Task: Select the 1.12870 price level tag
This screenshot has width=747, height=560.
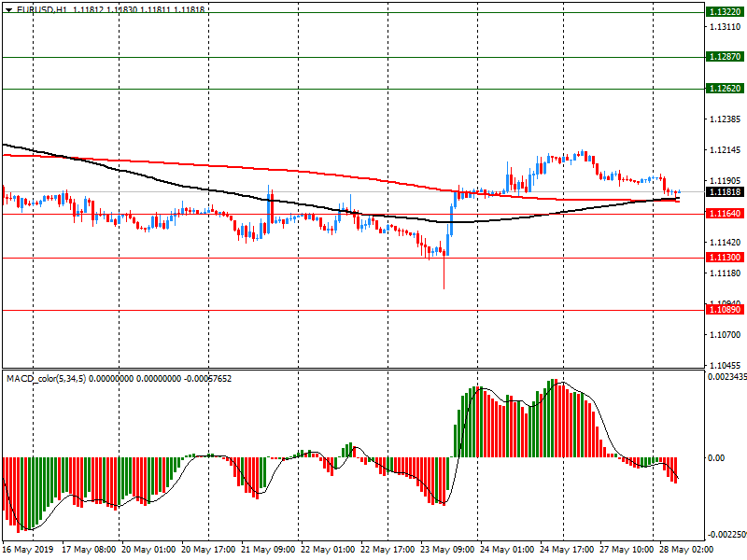Action: point(725,57)
